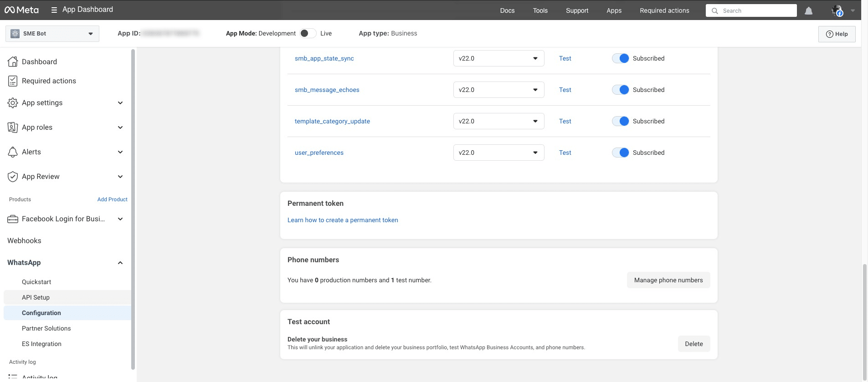Toggle template_category_update subscription switch
The image size is (868, 382).
621,121
